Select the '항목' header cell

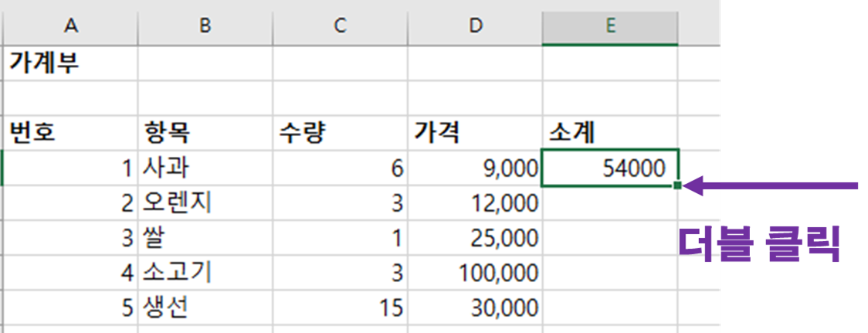(x=205, y=133)
